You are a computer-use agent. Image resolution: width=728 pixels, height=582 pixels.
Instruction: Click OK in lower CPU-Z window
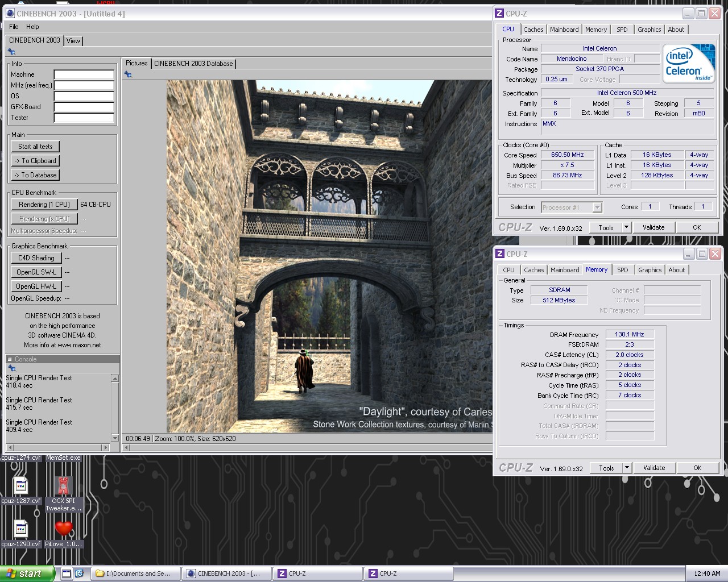point(697,468)
